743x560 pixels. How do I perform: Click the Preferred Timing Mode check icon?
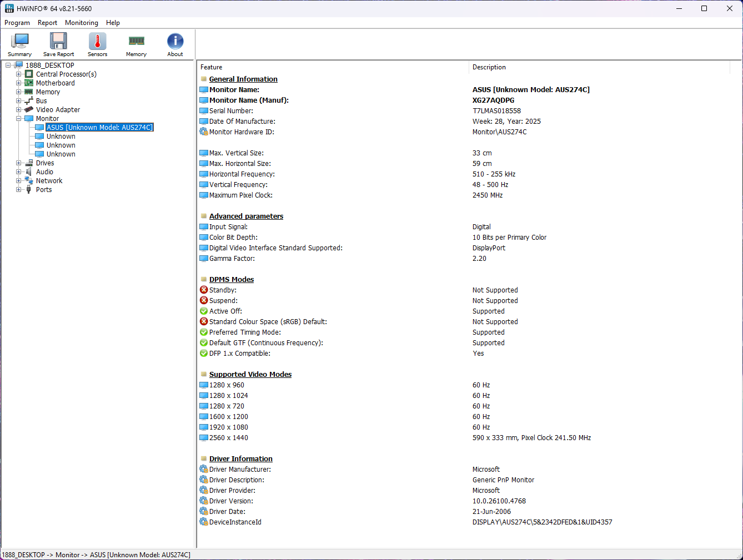204,332
